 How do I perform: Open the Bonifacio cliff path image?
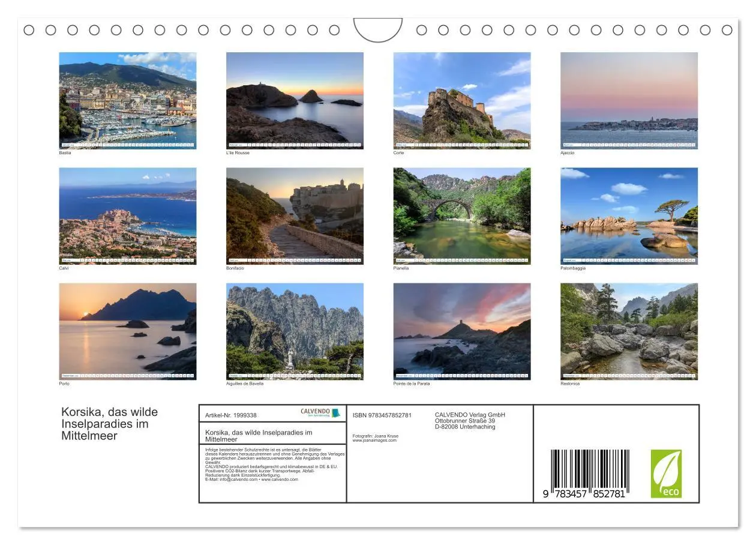pos(295,216)
